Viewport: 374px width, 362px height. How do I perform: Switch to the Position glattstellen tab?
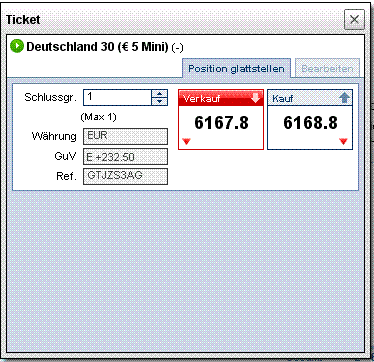click(x=236, y=69)
